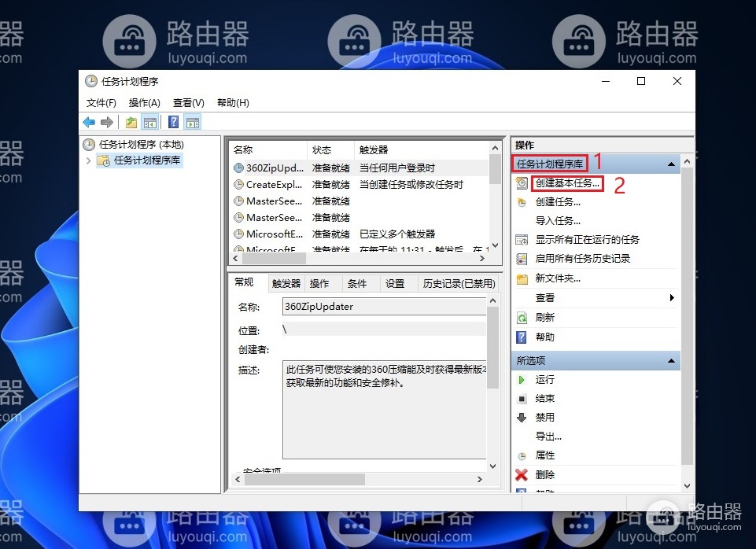Click the icon beside 启用所有任务历史记录
This screenshot has height=549, width=756.
click(x=522, y=259)
